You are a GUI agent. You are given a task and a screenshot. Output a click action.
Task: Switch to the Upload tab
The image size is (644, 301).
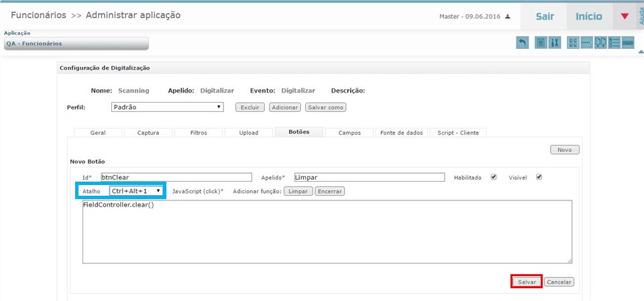click(249, 133)
